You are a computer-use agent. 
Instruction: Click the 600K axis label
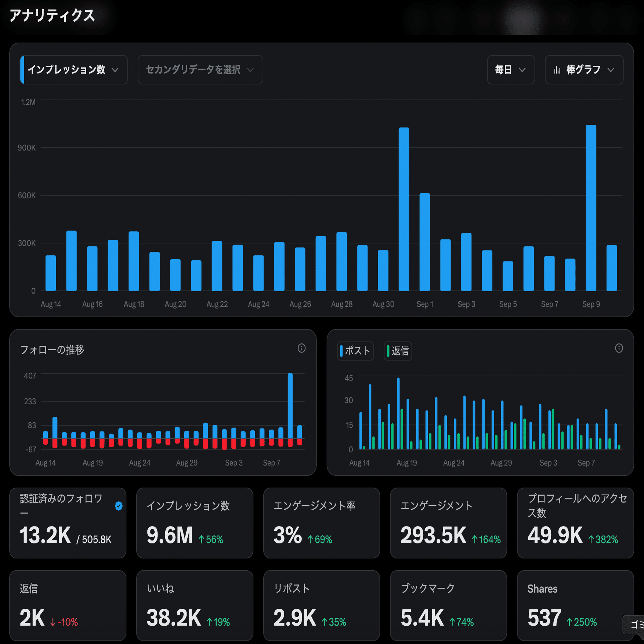(x=27, y=195)
